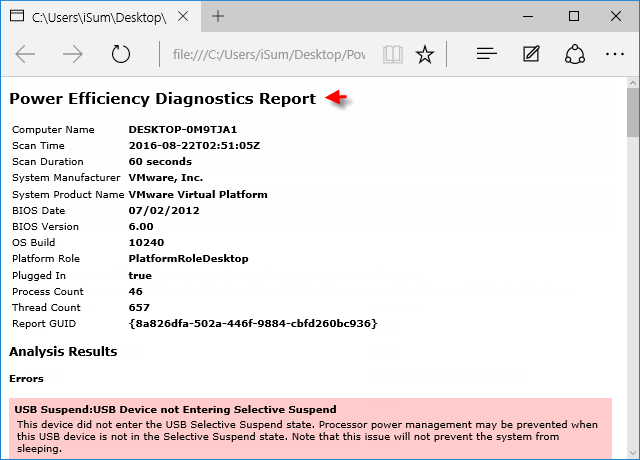Screen dimensions: 640x460
Task: Click USB Suspend error title
Action: point(175,409)
